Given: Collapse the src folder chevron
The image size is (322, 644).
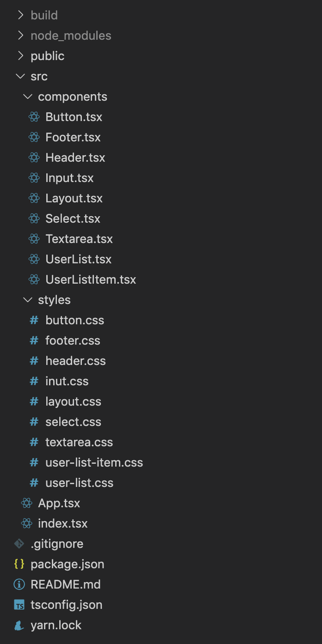Looking at the screenshot, I should 20,76.
